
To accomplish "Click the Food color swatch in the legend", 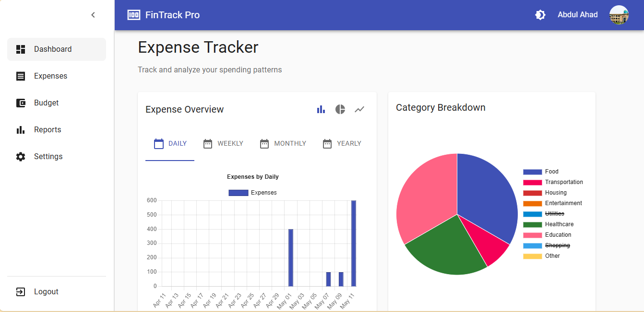I will click(x=534, y=171).
